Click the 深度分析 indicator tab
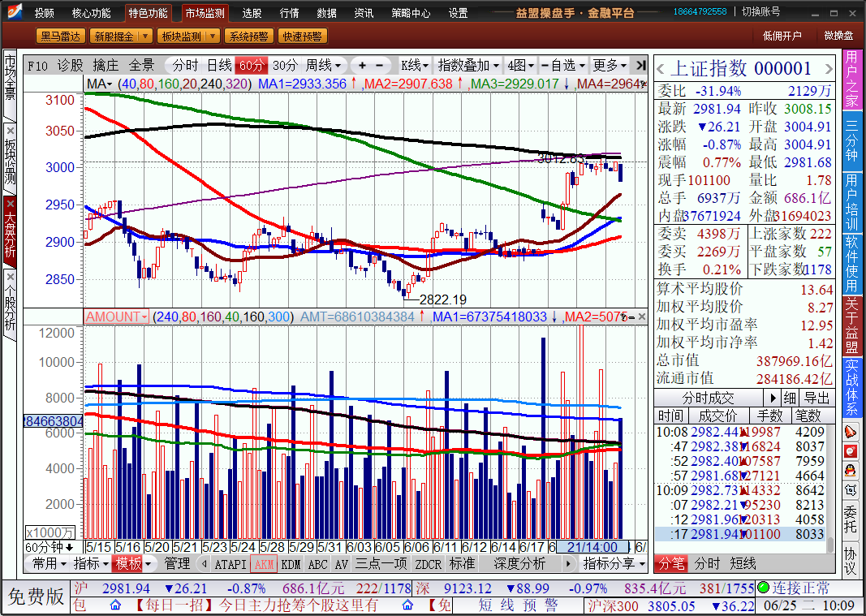Screen dimensions: 866x616 519,563
